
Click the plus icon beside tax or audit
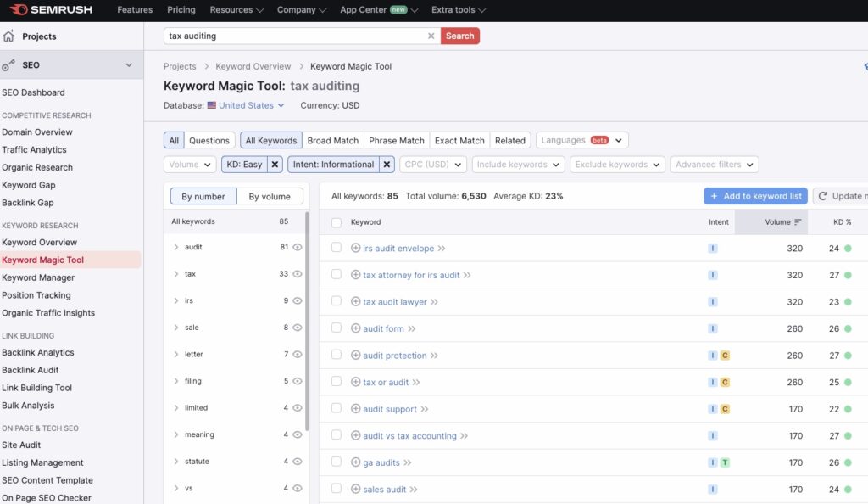pos(355,382)
